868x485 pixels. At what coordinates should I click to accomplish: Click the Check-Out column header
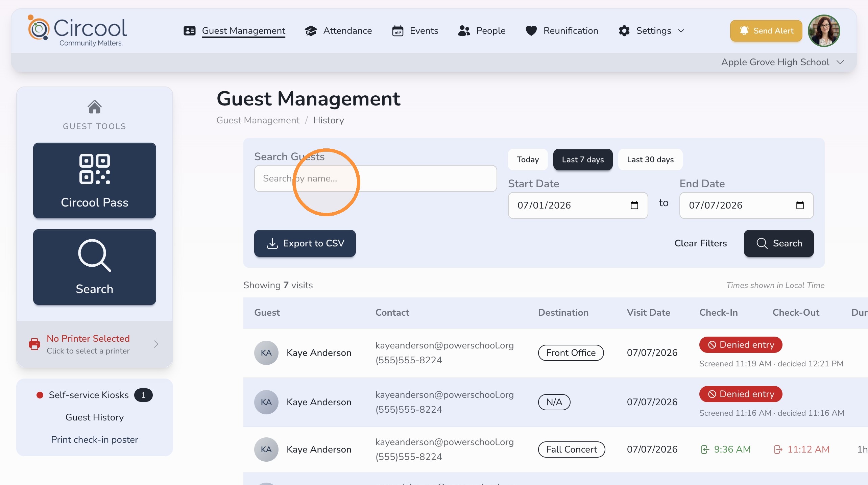[x=796, y=313]
